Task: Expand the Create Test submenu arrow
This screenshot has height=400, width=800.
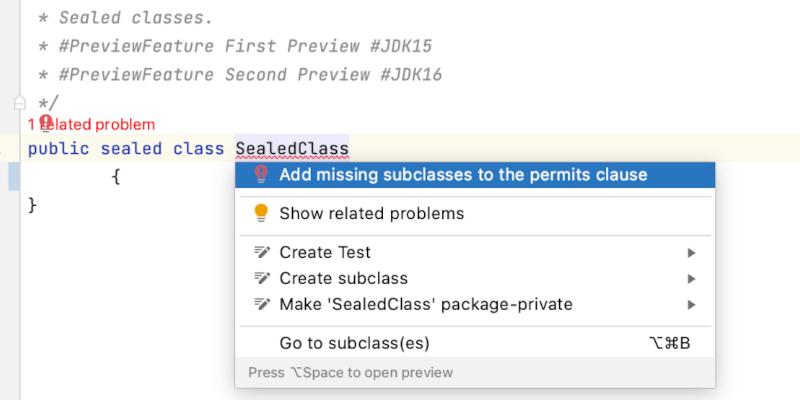Action: coord(691,252)
